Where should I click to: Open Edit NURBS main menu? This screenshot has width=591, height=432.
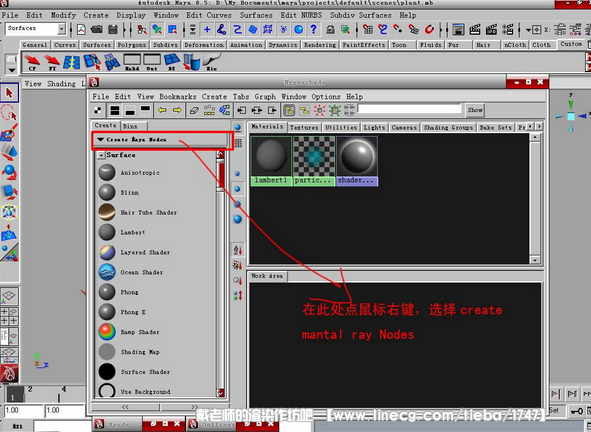pos(301,15)
